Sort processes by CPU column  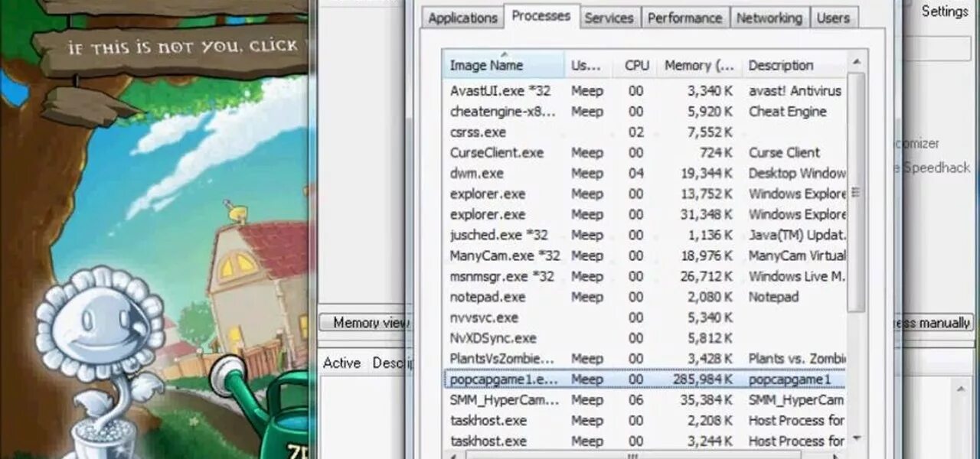pos(636,65)
